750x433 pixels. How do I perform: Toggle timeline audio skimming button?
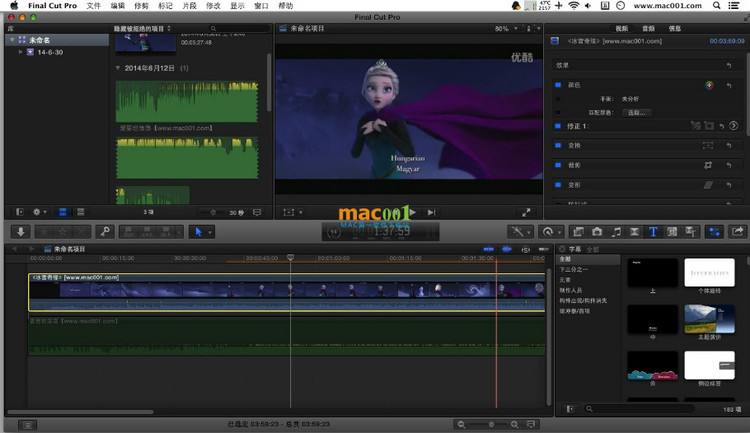[507, 249]
